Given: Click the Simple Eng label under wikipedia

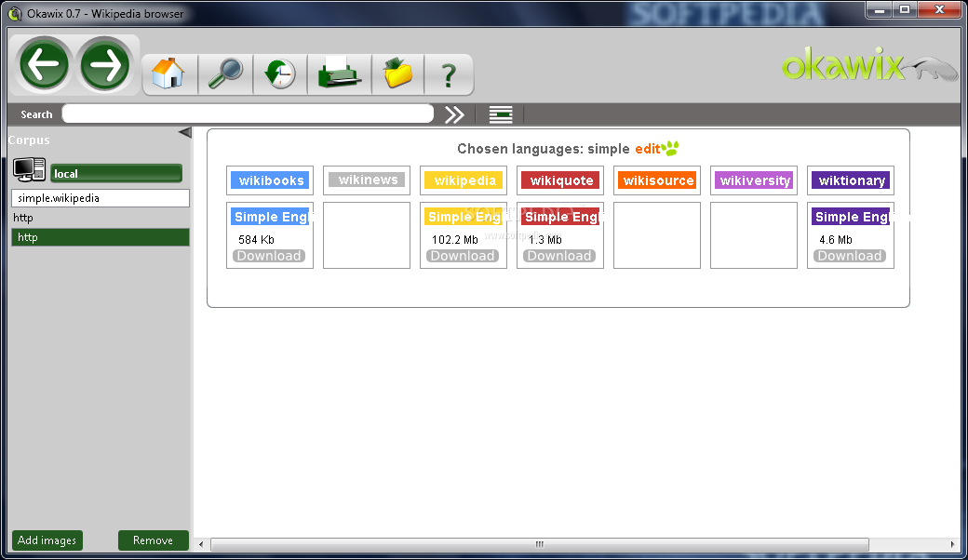Looking at the screenshot, I should click(x=464, y=217).
